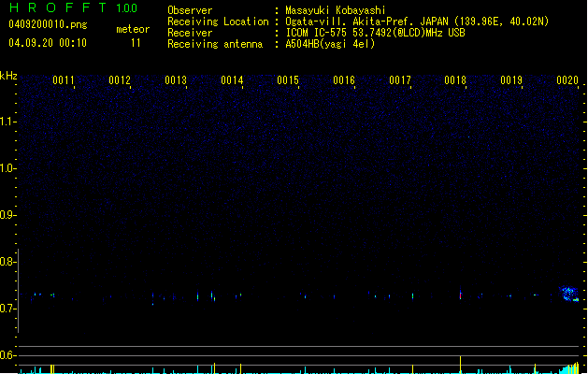Click the red meteor echo near 0018
The width and height of the screenshot is (588, 374).
pyautogui.click(x=461, y=295)
